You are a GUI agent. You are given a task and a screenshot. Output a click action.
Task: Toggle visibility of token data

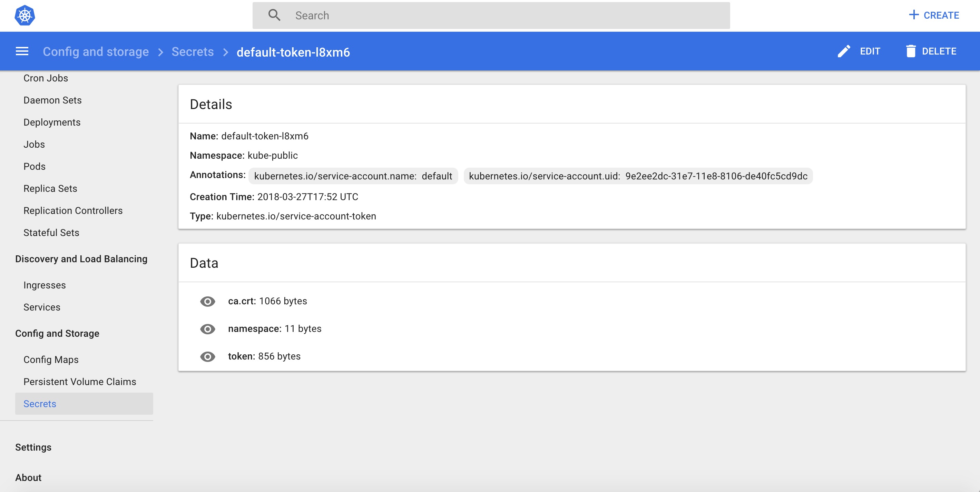(208, 356)
